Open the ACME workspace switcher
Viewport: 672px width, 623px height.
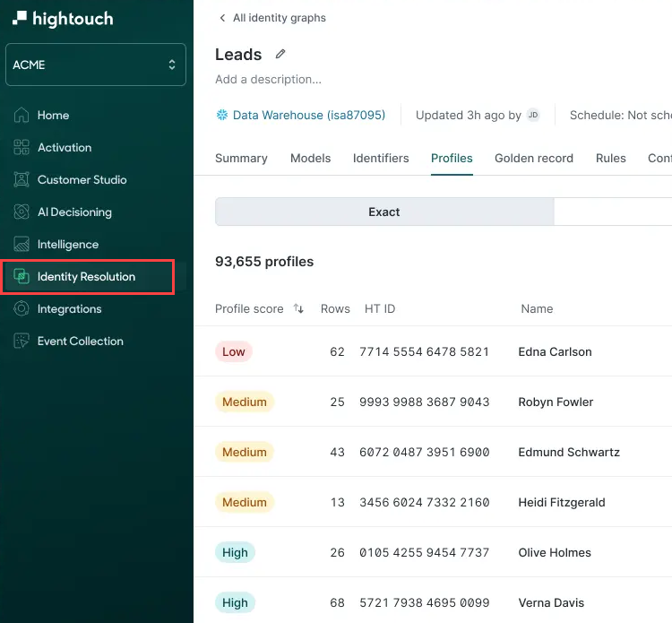(x=96, y=65)
